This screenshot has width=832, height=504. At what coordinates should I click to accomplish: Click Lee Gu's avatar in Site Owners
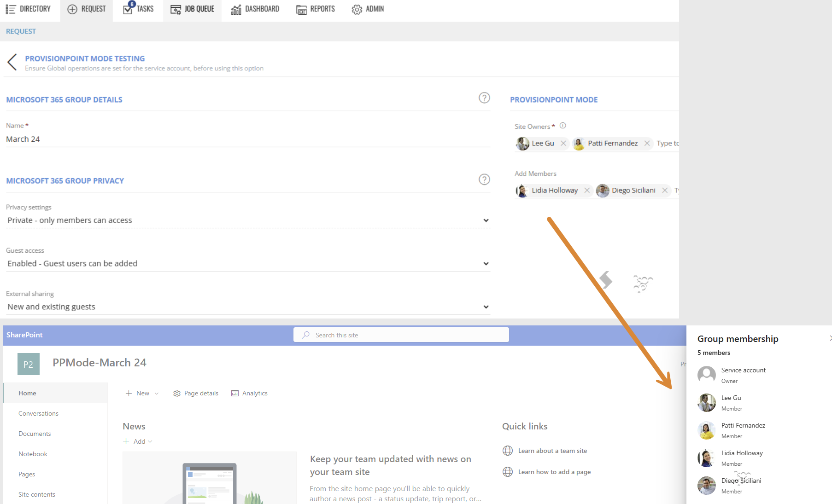(523, 144)
